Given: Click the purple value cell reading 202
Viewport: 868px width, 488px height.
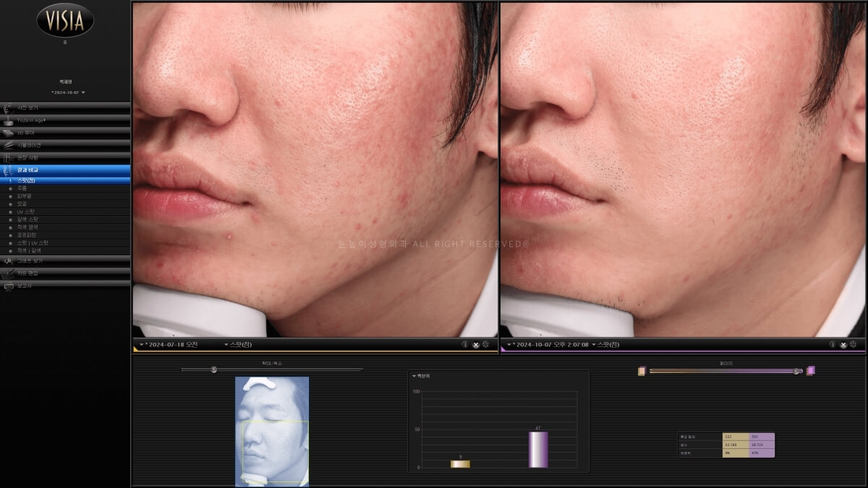Looking at the screenshot, I should coord(762,437).
